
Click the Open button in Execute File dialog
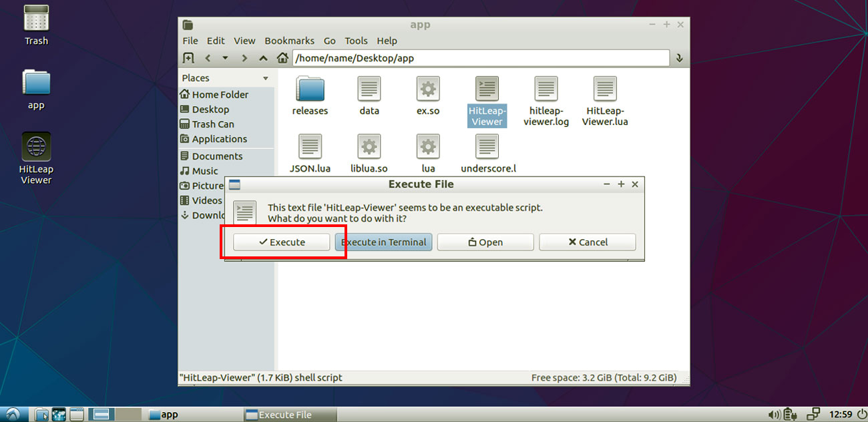(x=485, y=242)
